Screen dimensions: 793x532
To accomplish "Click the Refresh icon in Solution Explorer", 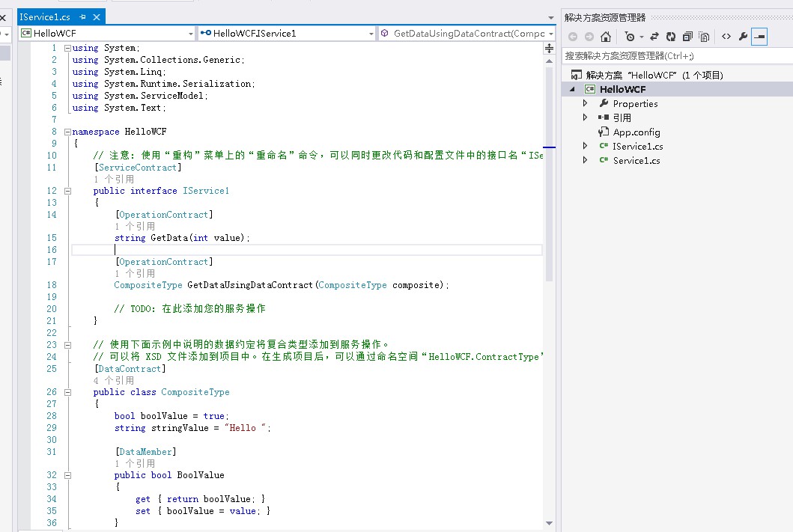I will click(x=671, y=37).
